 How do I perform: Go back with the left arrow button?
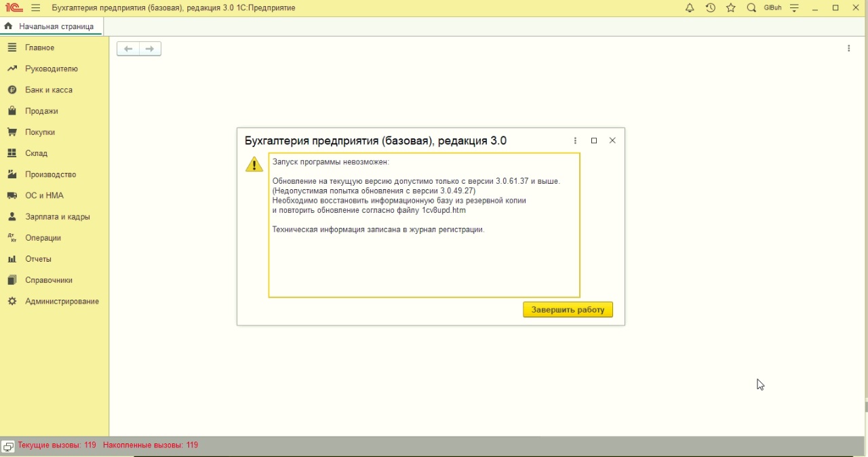point(128,49)
